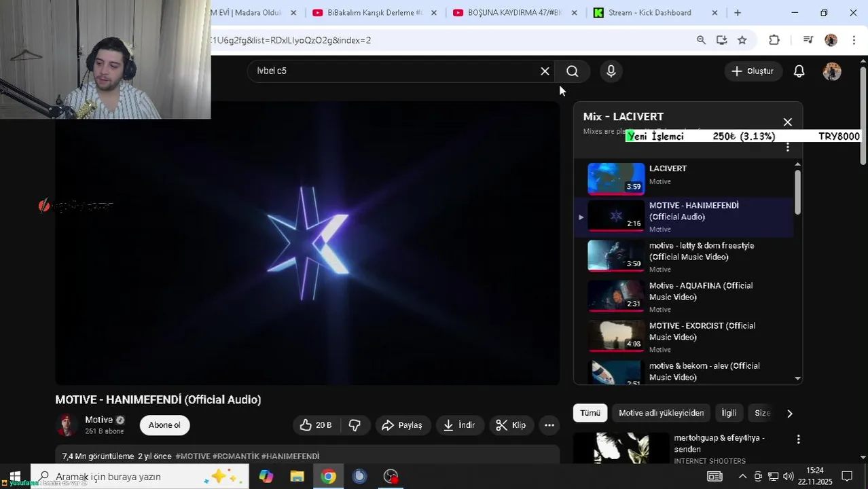Click the install app icon in address bar
Viewport: 868px width, 489px height.
721,40
